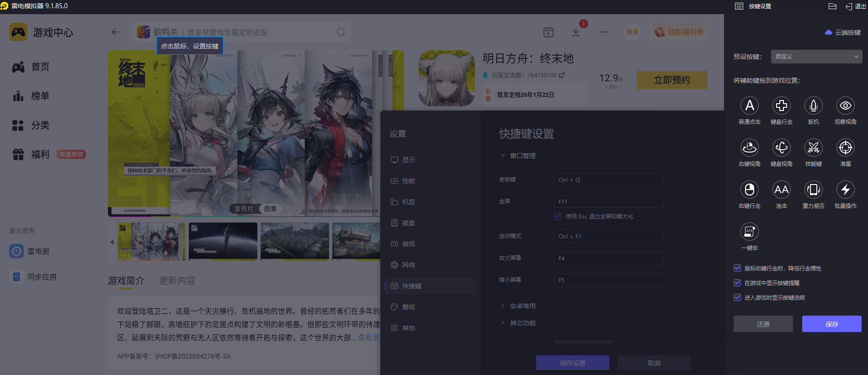868x375 pixels.
Task: Open the folder icon in the title bar
Action: tap(832, 6)
